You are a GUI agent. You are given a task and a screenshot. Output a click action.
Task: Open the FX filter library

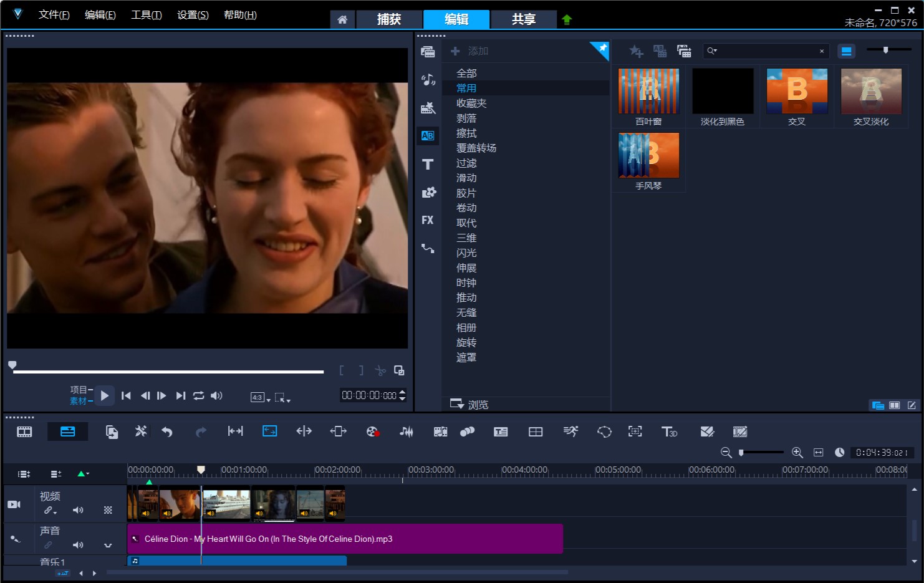(x=428, y=220)
